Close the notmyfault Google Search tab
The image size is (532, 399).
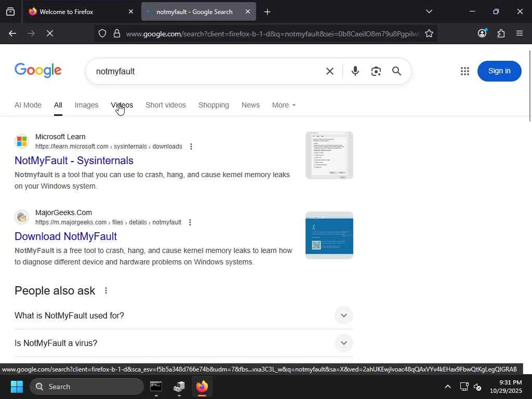[x=248, y=11]
